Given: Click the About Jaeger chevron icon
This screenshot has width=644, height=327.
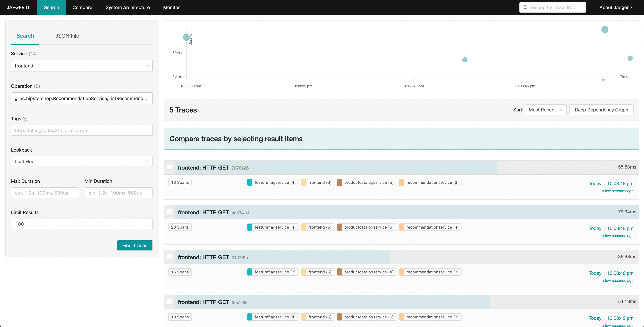Looking at the screenshot, I should click(633, 8).
